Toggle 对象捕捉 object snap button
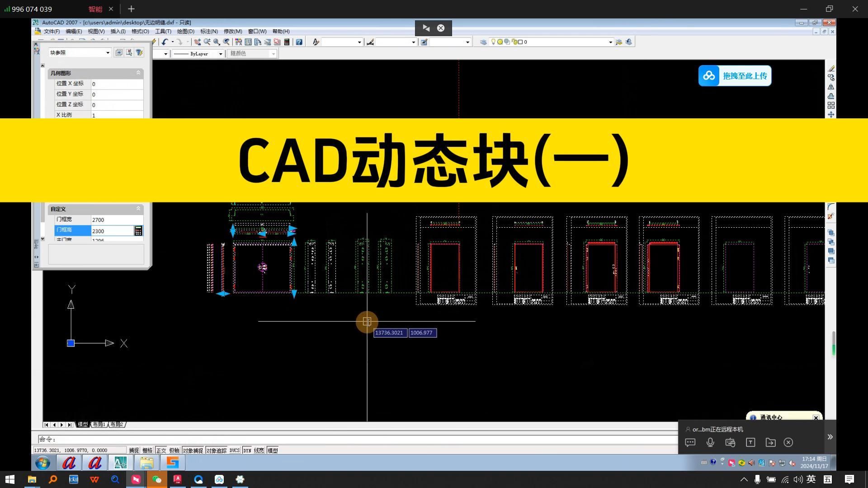 [x=193, y=450]
